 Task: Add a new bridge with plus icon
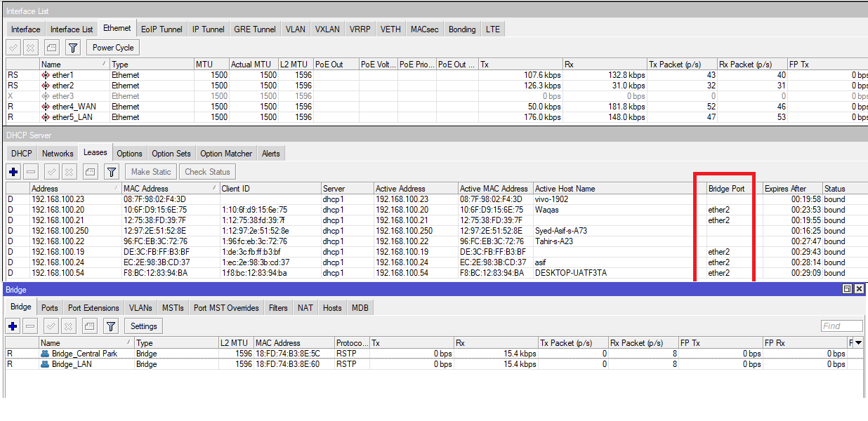tap(13, 326)
